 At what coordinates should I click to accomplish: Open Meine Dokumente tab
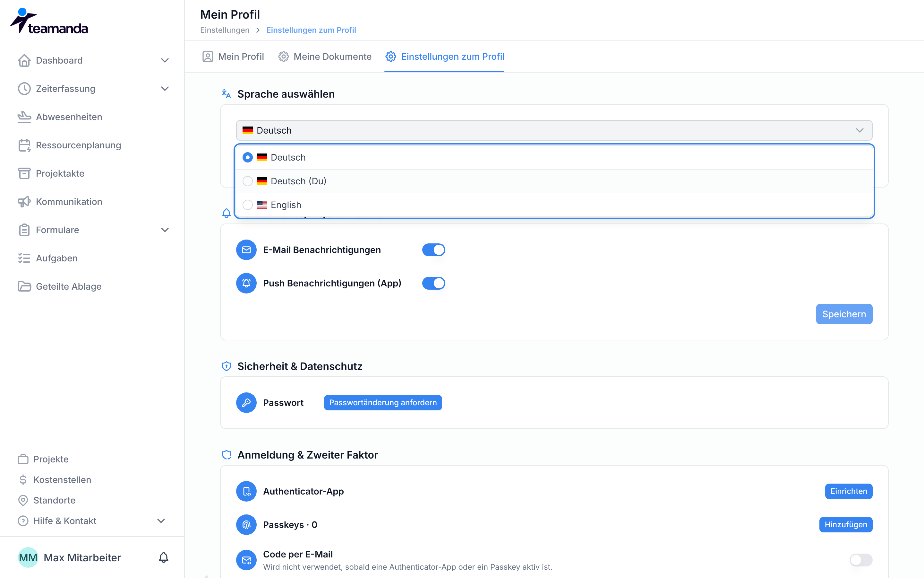[x=325, y=57]
